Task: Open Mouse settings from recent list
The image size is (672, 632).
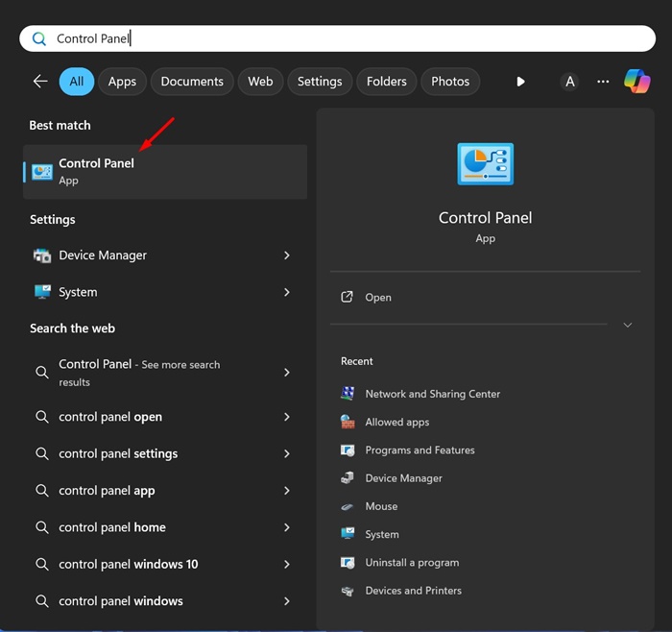Action: 381,506
